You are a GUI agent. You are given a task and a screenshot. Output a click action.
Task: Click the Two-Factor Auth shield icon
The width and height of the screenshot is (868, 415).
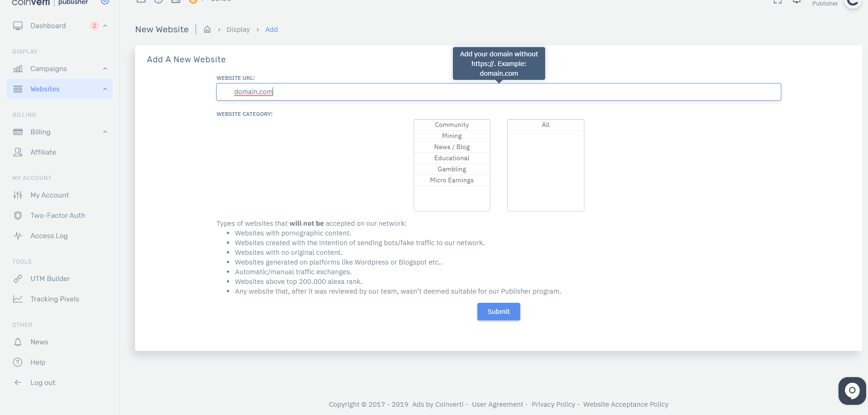(x=18, y=216)
